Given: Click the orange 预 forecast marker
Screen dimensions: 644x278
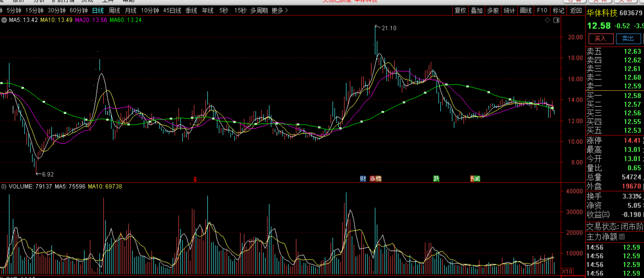Looking at the screenshot, I should (x=473, y=179).
